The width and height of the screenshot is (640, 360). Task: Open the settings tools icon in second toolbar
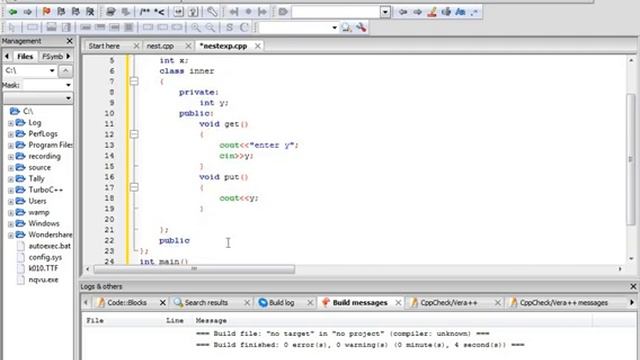point(361,27)
